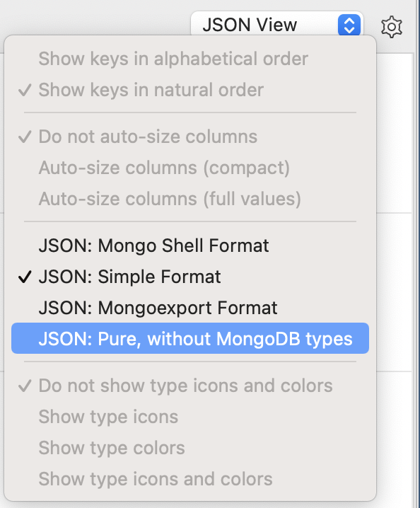Enable Show type icons
Image resolution: width=420 pixels, height=508 pixels.
pos(190,417)
